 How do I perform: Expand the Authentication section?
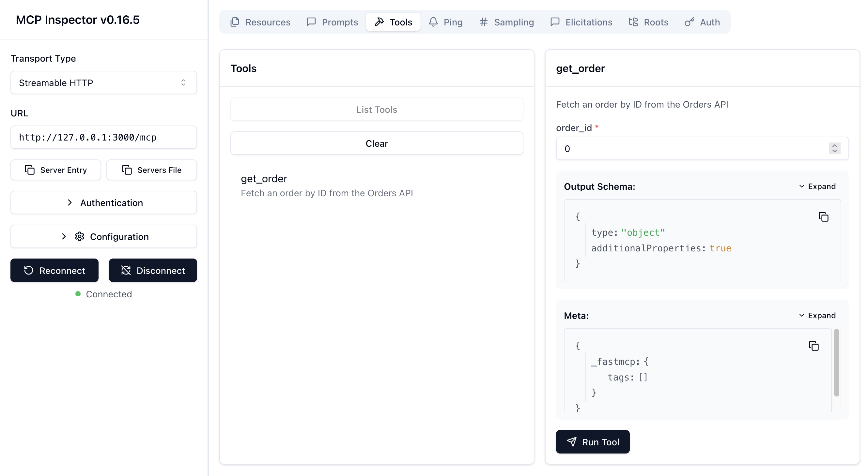[x=103, y=203]
